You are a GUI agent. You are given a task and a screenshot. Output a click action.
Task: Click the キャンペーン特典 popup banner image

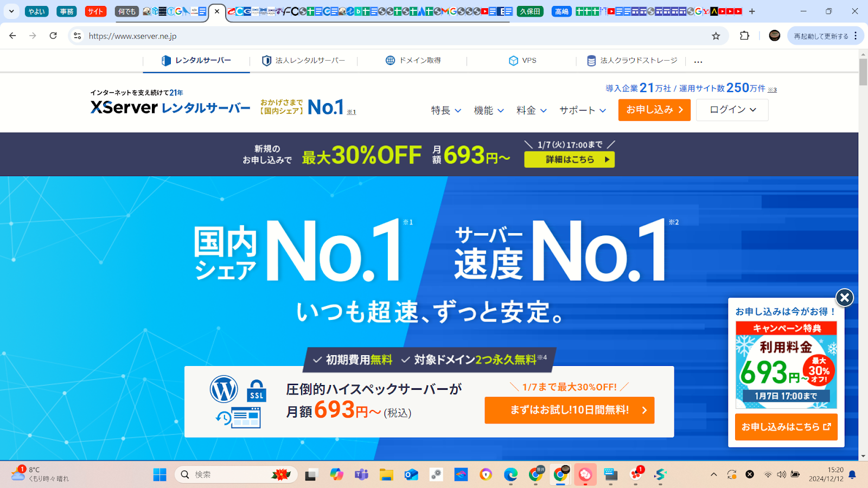tap(786, 365)
